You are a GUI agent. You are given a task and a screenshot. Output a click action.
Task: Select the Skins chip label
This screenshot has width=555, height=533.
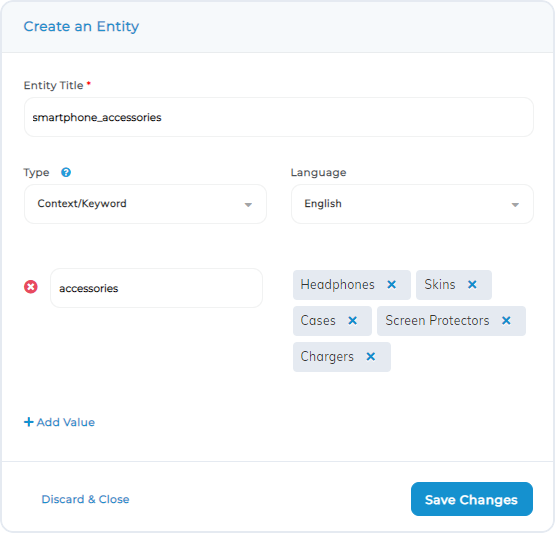click(440, 285)
